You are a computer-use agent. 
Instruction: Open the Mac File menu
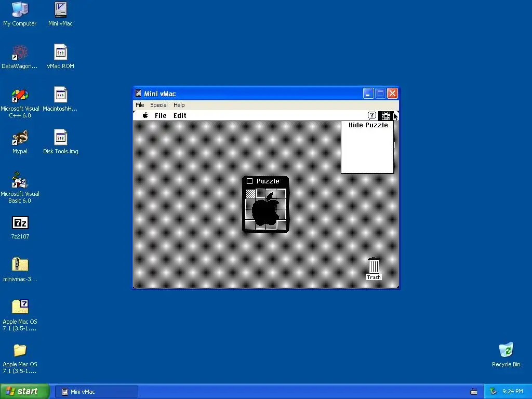coord(161,116)
